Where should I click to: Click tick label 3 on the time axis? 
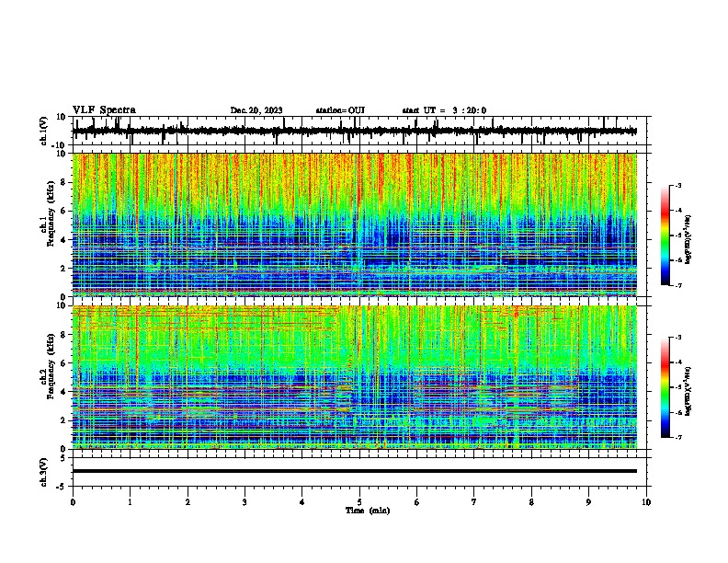coord(245,502)
